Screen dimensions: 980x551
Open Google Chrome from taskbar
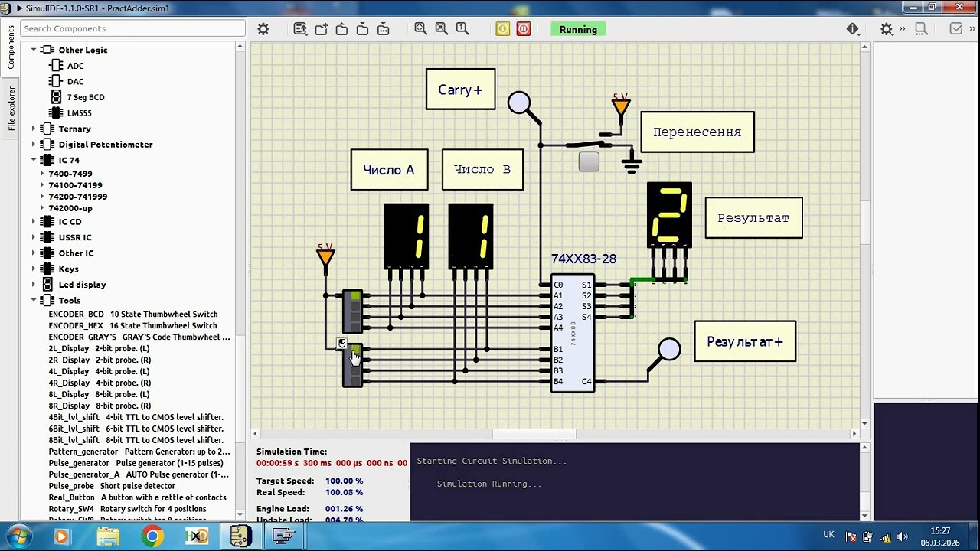click(152, 536)
